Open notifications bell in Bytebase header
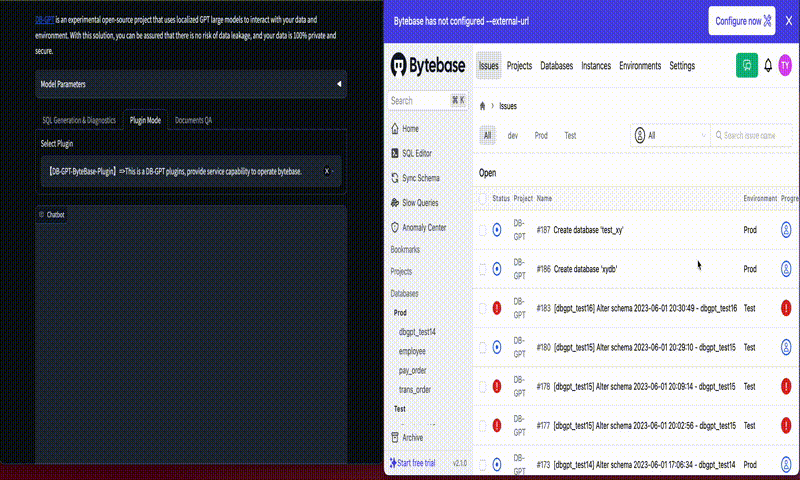Viewport: 800px width, 480px height. pos(768,66)
